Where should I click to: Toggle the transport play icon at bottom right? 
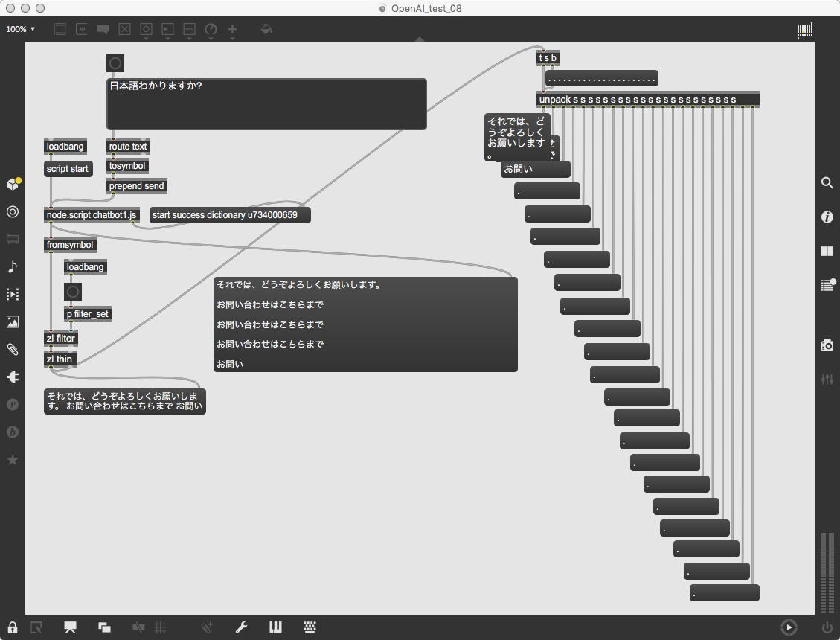click(x=789, y=627)
